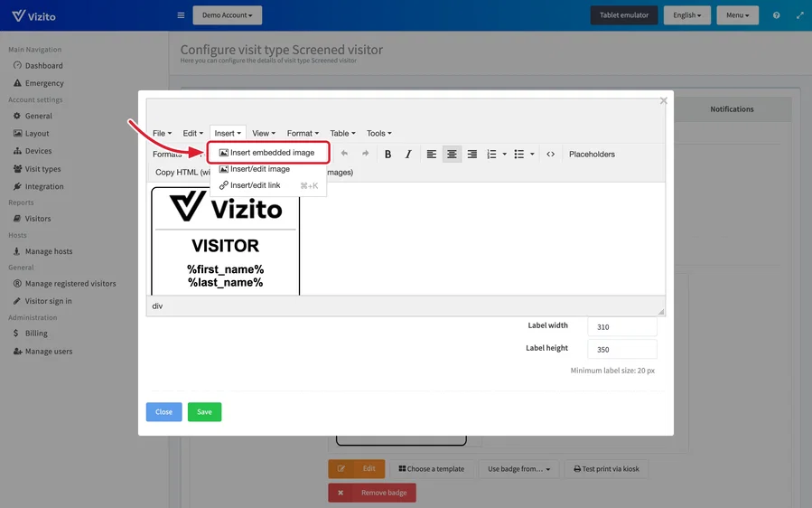Open Visit types in the sidebar
The width and height of the screenshot is (812, 508).
(x=37, y=169)
